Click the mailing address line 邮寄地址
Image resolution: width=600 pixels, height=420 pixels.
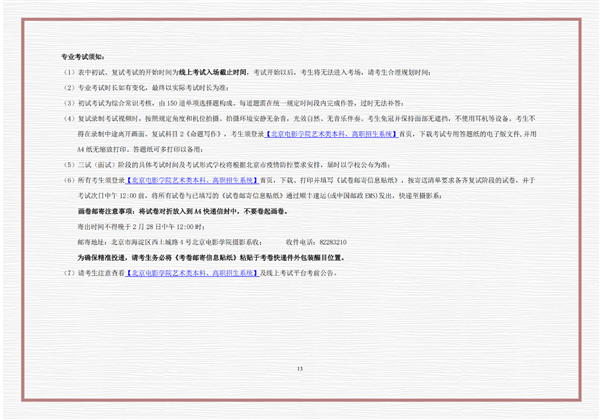(x=170, y=242)
